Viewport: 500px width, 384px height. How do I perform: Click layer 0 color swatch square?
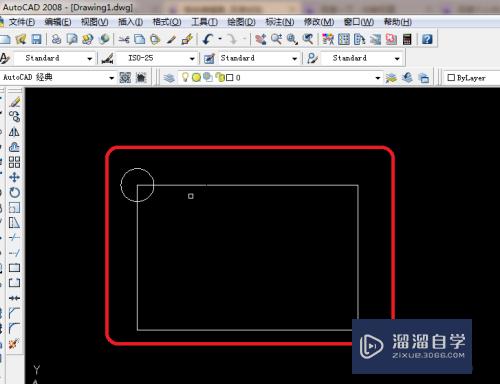[x=229, y=78]
